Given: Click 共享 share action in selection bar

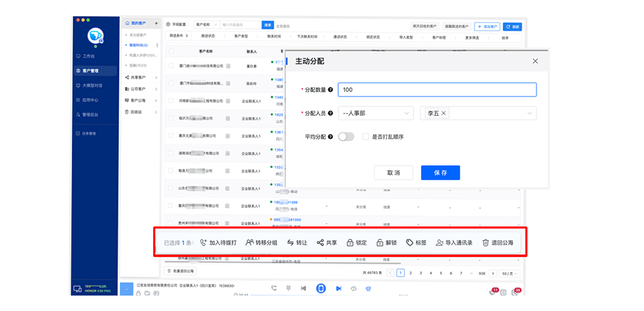Looking at the screenshot, I should coord(327,243).
